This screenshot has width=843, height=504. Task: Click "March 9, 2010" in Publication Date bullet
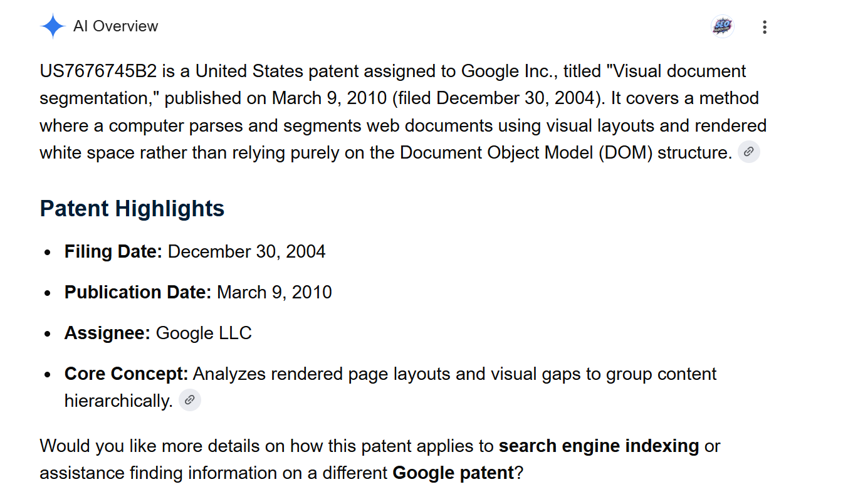(275, 292)
